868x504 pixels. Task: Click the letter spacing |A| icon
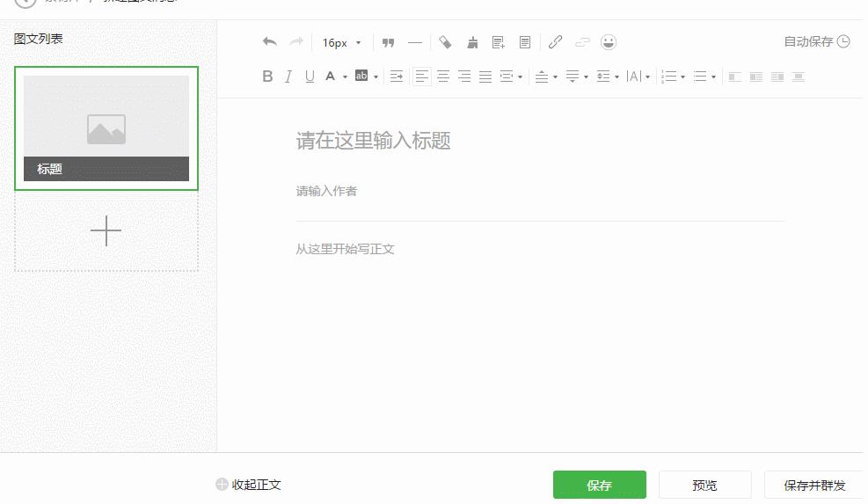[x=634, y=77]
